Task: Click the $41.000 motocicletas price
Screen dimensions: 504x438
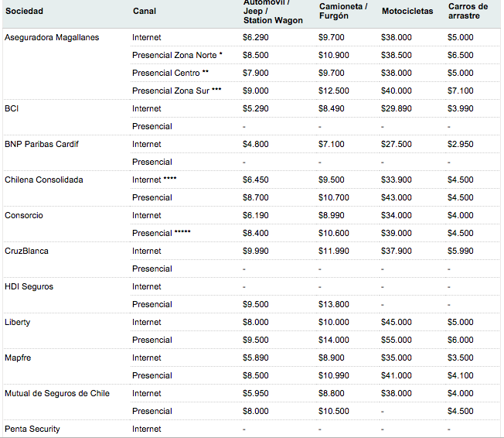Action: (x=397, y=375)
